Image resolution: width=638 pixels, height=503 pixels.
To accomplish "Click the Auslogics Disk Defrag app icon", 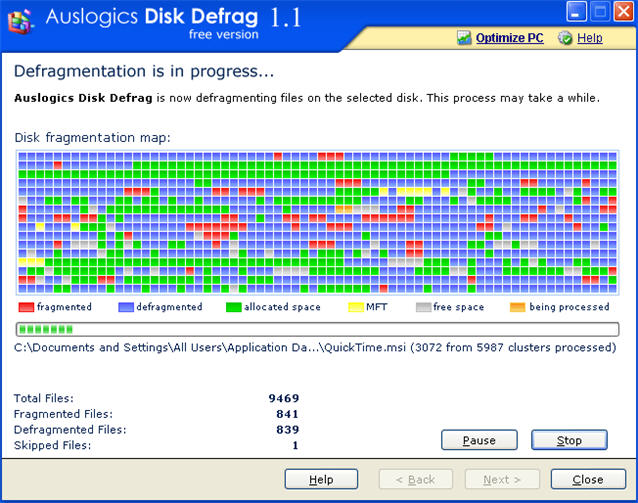I will click(x=20, y=22).
